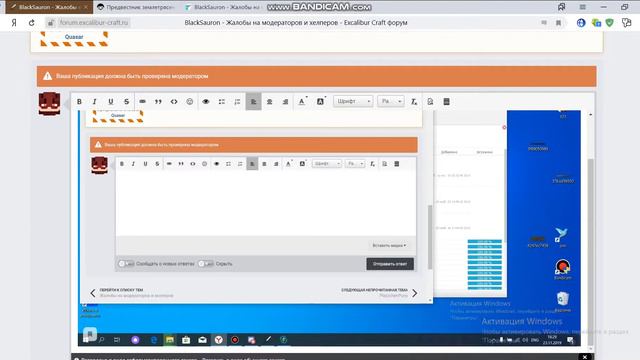
Task: Insert a code block from the outer toolbar
Action: 174,102
